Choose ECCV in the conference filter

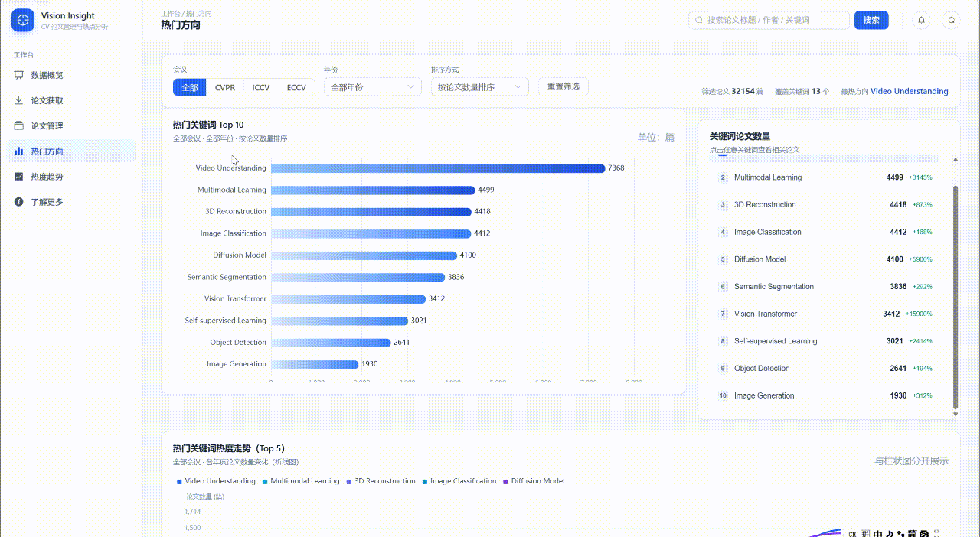(296, 87)
